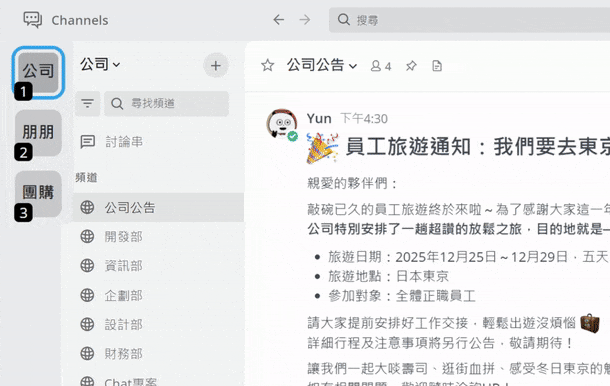Screen dimensions: 610x386
Task: Open the 企劃部 channel
Action: coord(158,295)
